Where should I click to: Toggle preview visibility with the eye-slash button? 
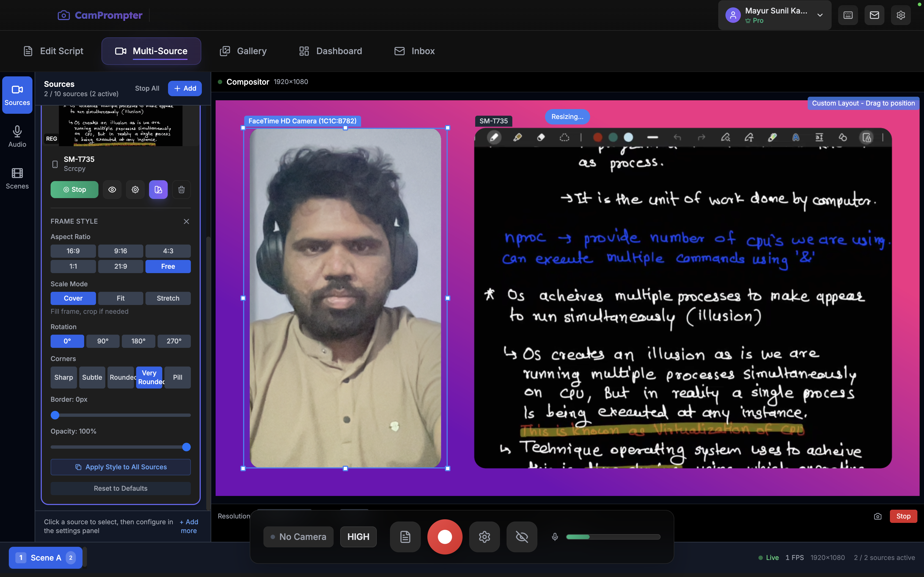click(x=522, y=537)
